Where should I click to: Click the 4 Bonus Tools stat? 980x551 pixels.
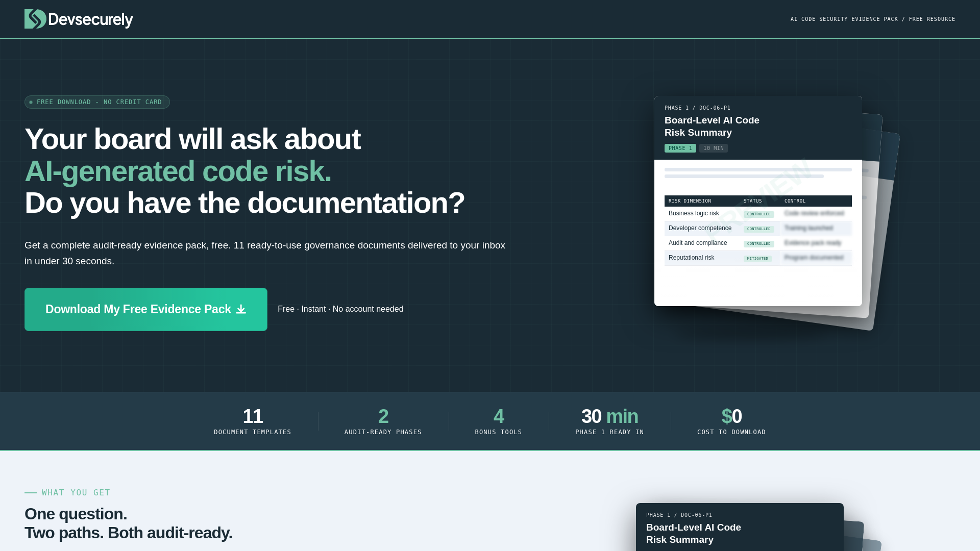pyautogui.click(x=498, y=421)
